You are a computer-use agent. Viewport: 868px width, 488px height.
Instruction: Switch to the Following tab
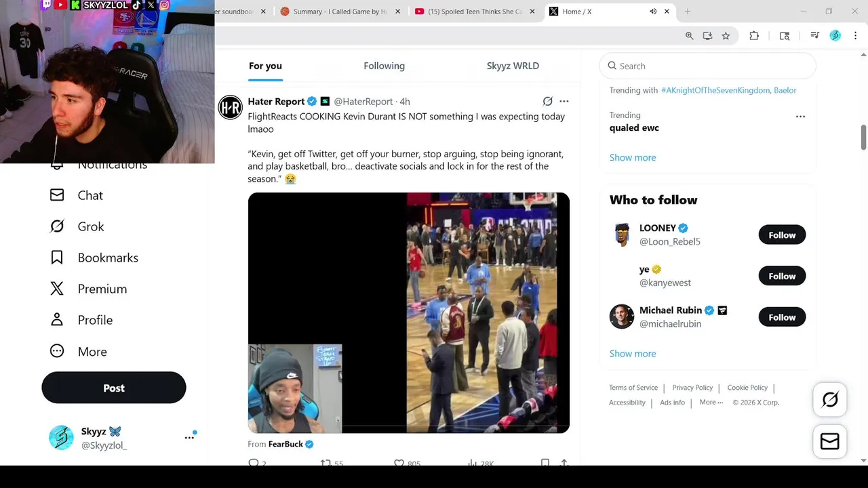point(384,66)
